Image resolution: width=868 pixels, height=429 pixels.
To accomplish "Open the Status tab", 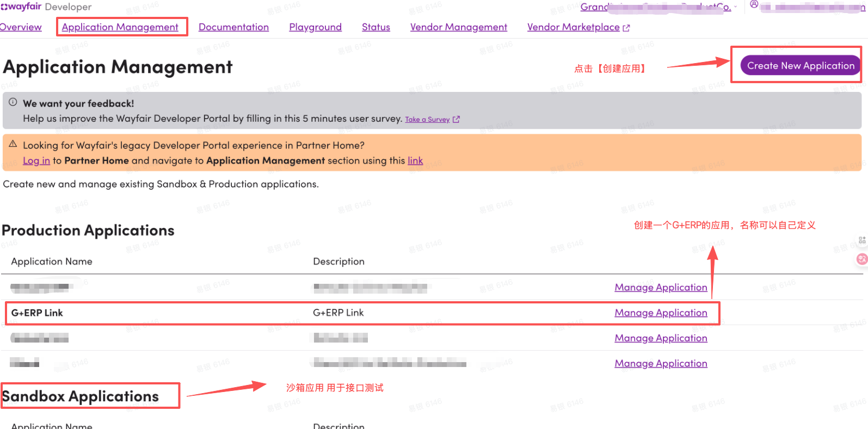I will [376, 27].
